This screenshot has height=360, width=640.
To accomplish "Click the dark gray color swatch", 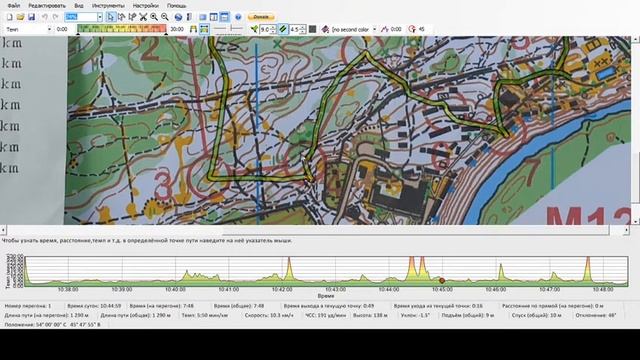I will (x=313, y=29).
